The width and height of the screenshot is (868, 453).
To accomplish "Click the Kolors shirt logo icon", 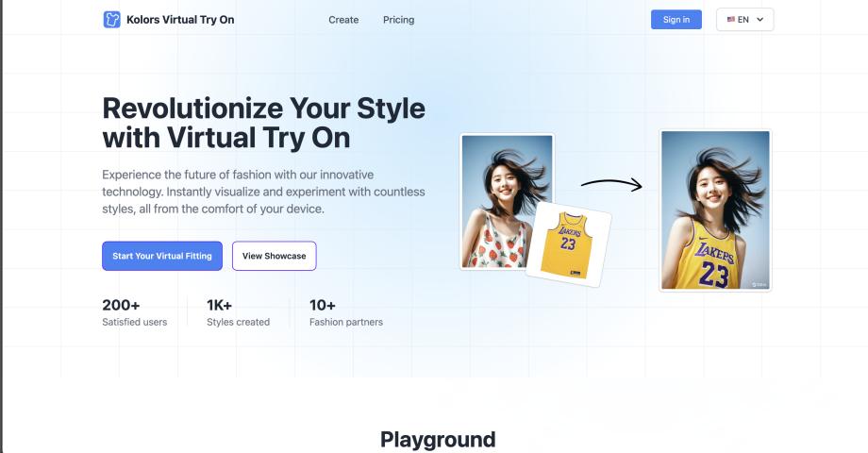I will coord(112,19).
